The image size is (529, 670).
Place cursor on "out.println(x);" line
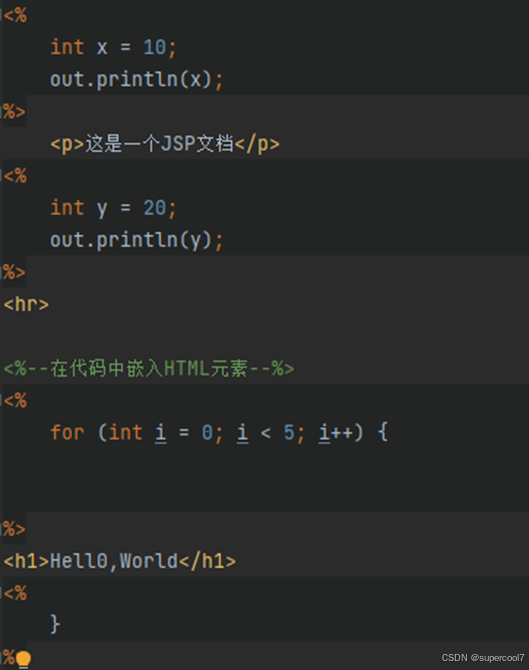(136, 79)
